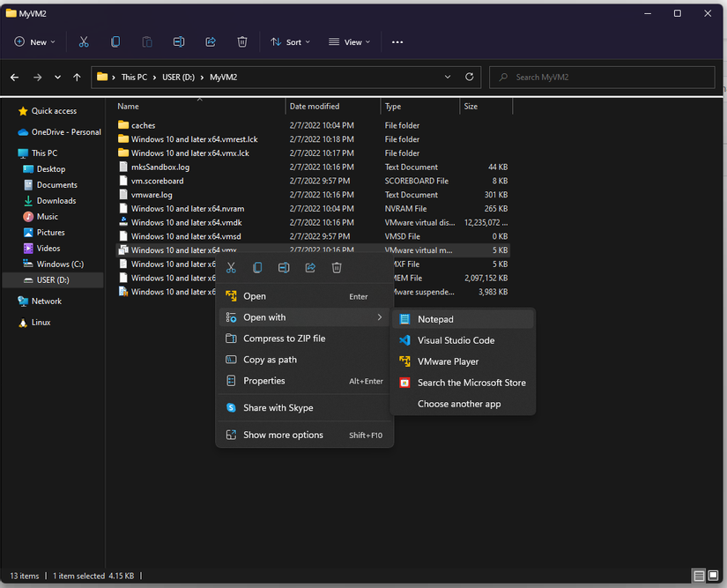Click the Date modified column header
Viewport: 727px width, 588px height.
(x=315, y=106)
